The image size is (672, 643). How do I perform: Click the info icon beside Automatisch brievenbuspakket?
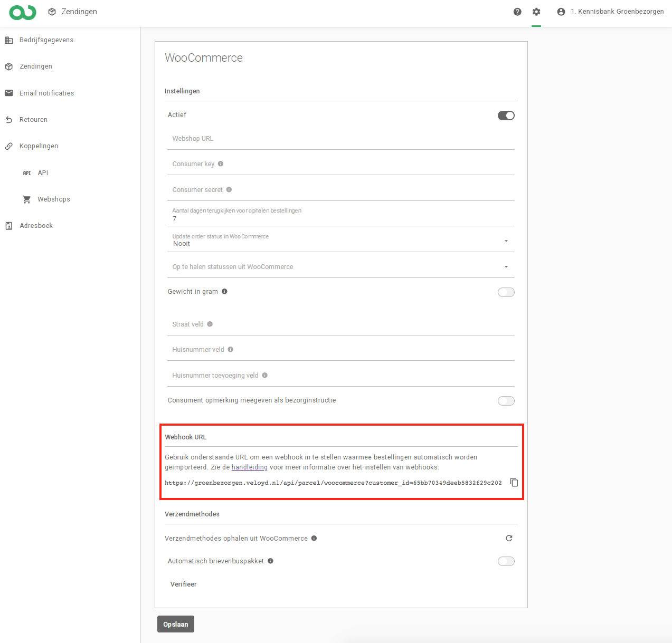click(270, 561)
